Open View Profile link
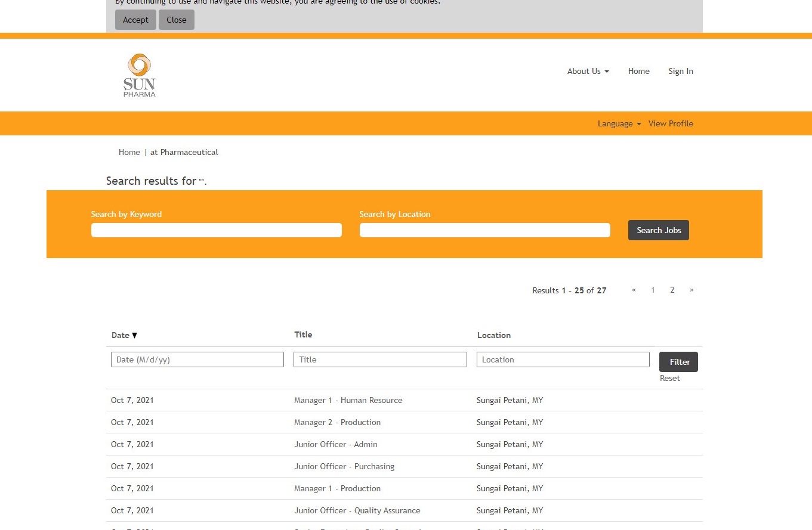 (671, 123)
